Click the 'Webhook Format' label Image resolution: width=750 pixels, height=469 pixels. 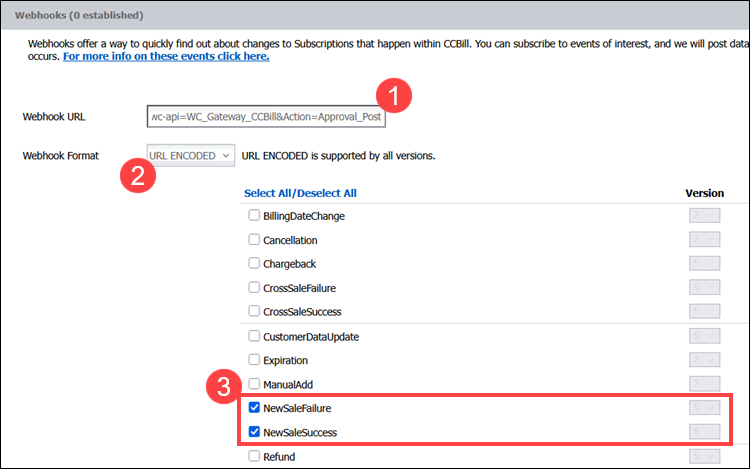tap(60, 156)
